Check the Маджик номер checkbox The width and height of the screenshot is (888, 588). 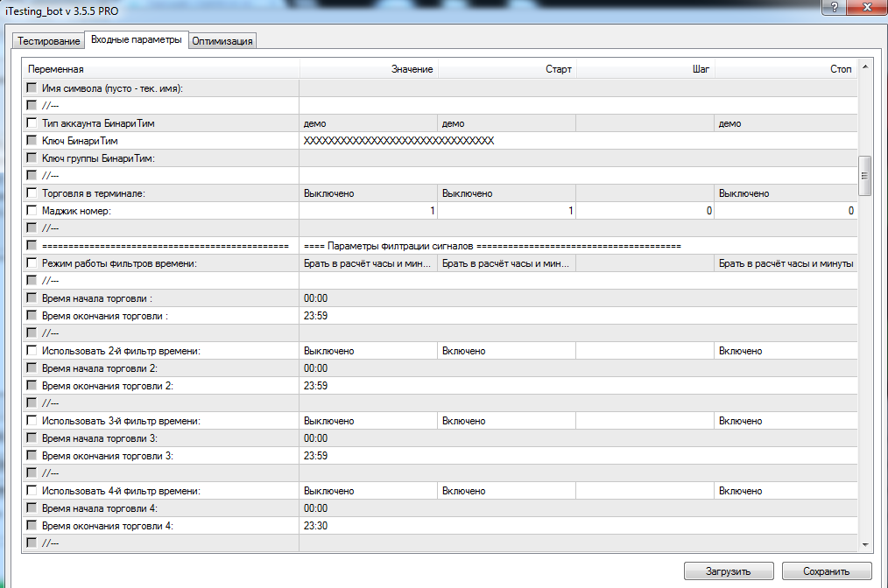pos(32,211)
